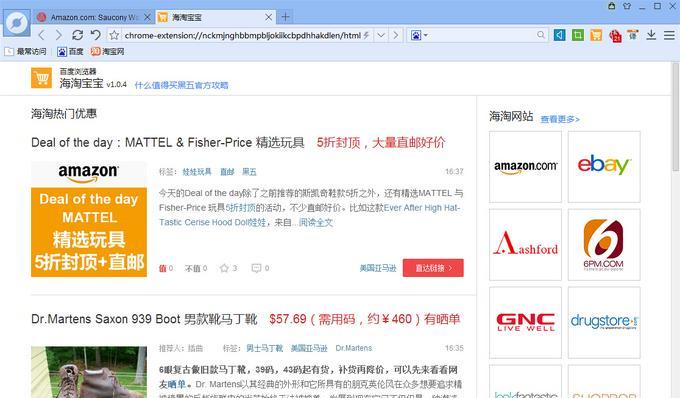The width and height of the screenshot is (680, 398).
Task: Open the amazon.com site tile
Action: point(525,167)
